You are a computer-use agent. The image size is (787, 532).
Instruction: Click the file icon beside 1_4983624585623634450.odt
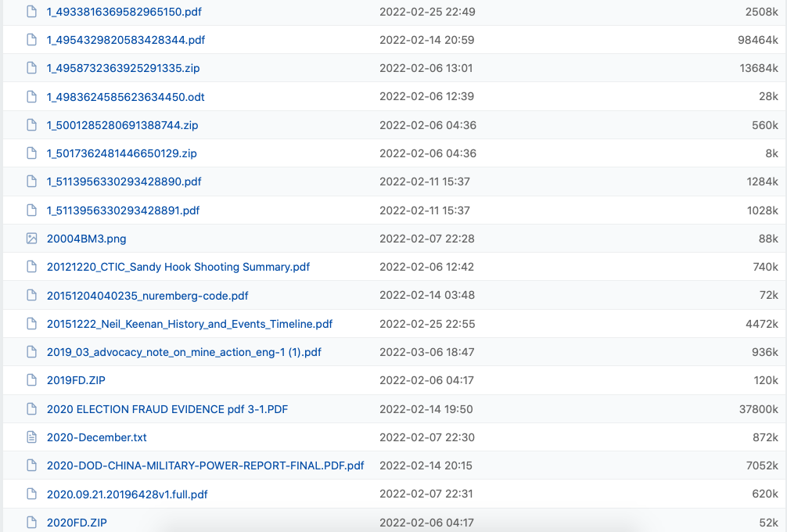[31, 96]
